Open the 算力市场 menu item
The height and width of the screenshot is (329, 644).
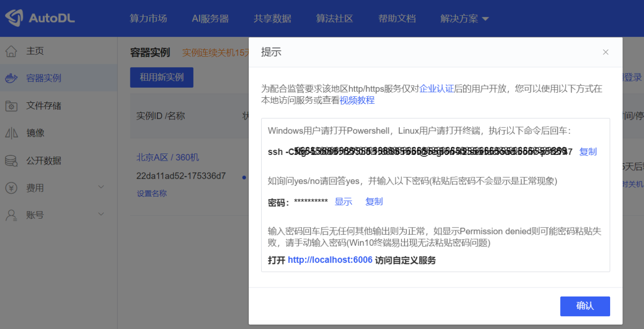pos(148,18)
